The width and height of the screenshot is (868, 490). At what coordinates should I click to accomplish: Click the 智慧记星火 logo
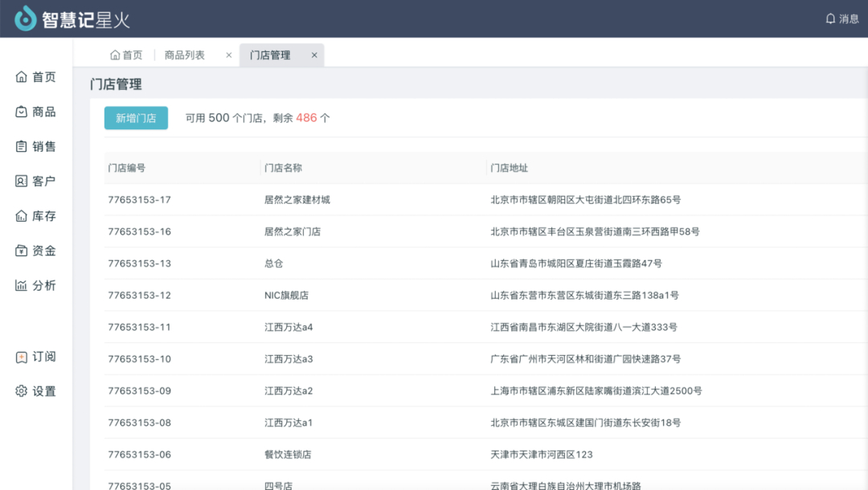72,18
